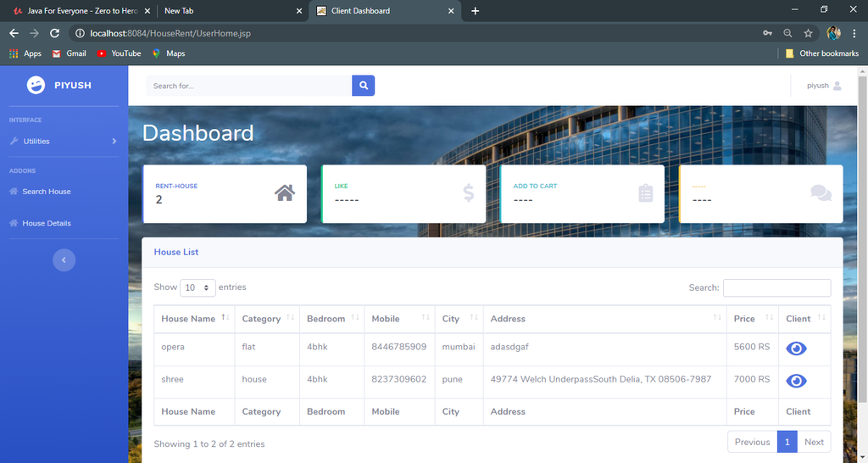Sort table by Category header
868x463 pixels.
pyautogui.click(x=267, y=319)
